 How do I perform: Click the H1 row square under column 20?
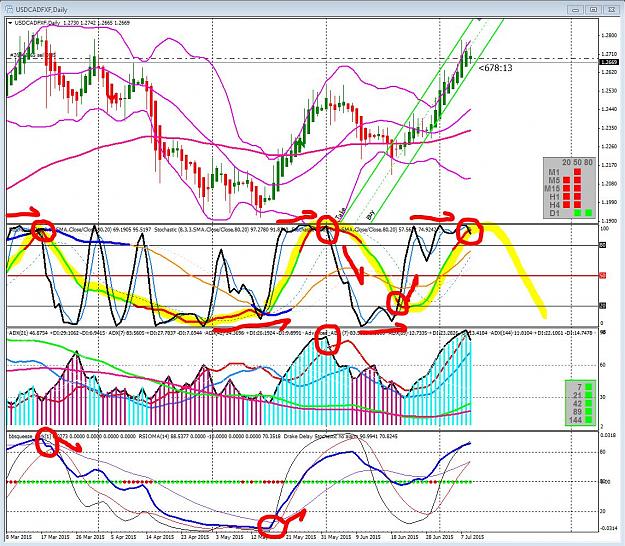[x=566, y=196]
